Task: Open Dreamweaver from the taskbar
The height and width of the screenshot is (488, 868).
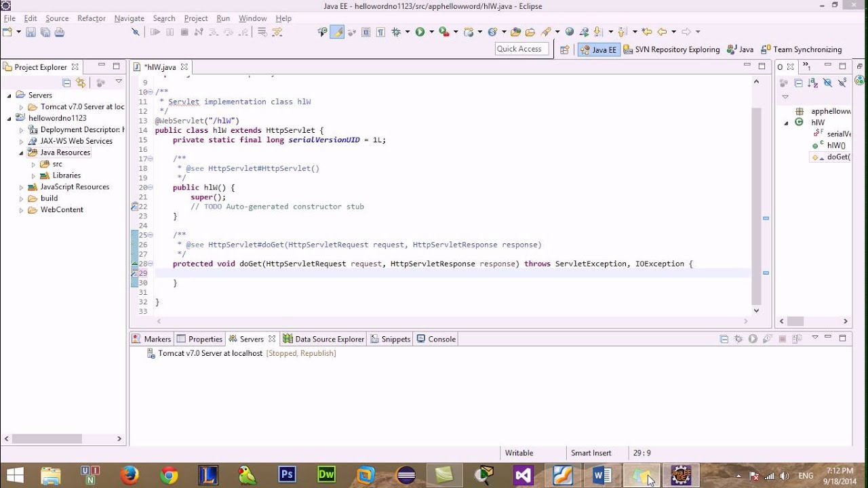Action: coord(326,475)
